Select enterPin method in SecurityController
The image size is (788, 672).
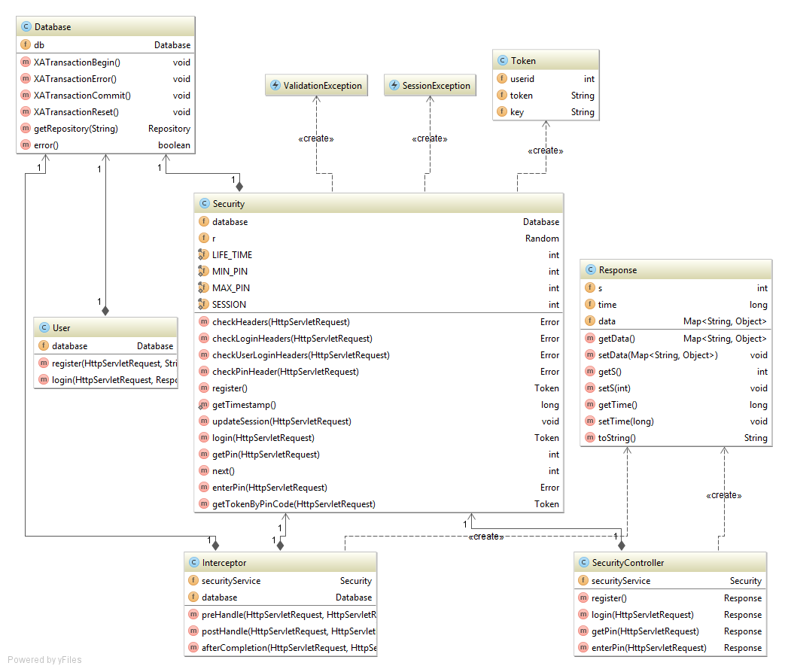[x=649, y=648]
